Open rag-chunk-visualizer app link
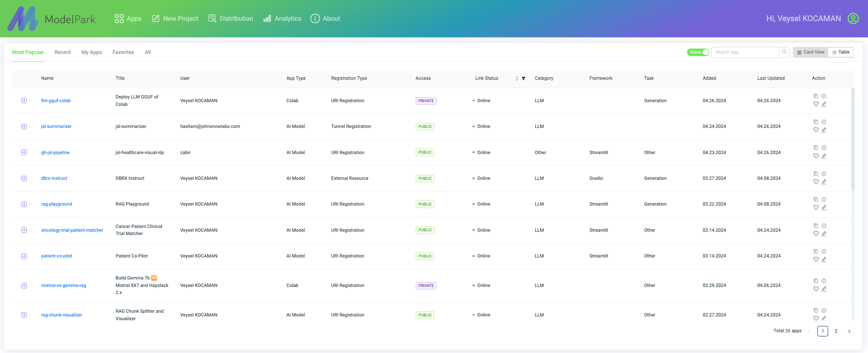The height and width of the screenshot is (353, 868). (62, 315)
